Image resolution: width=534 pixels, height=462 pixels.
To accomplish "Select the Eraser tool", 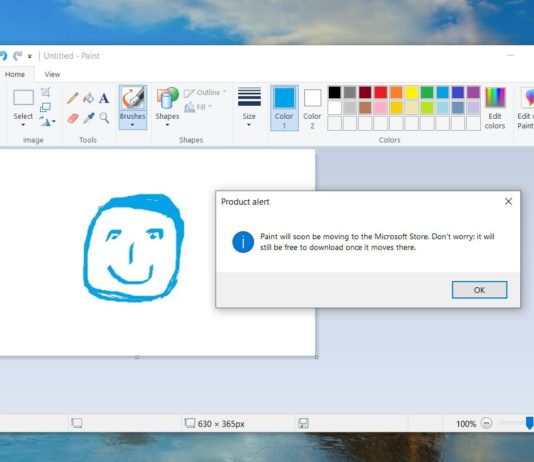I will 73,118.
